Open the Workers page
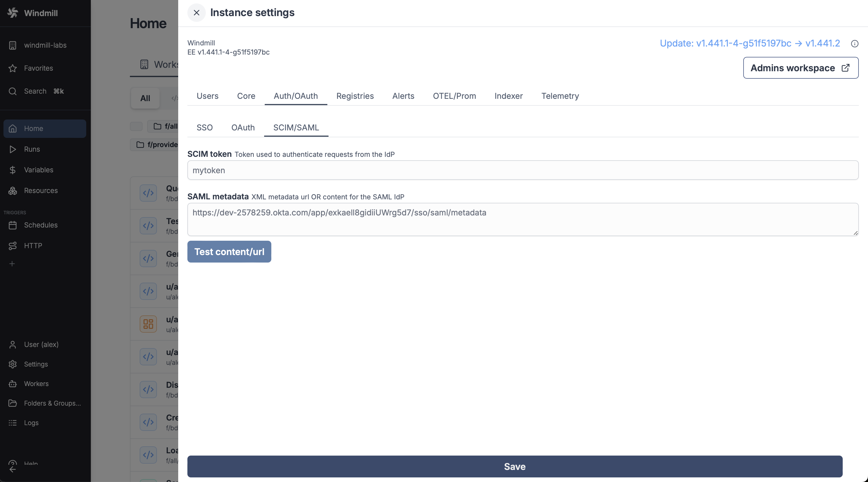The height and width of the screenshot is (482, 868). point(36,384)
